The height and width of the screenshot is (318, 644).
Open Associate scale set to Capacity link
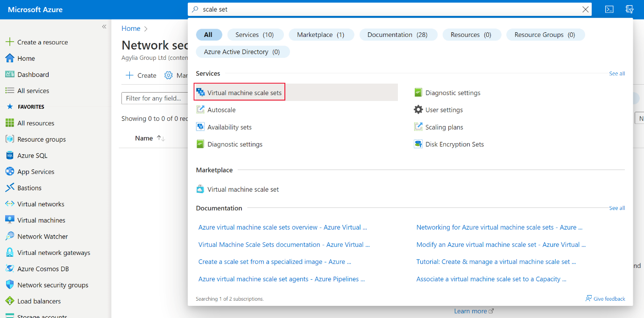(491, 279)
